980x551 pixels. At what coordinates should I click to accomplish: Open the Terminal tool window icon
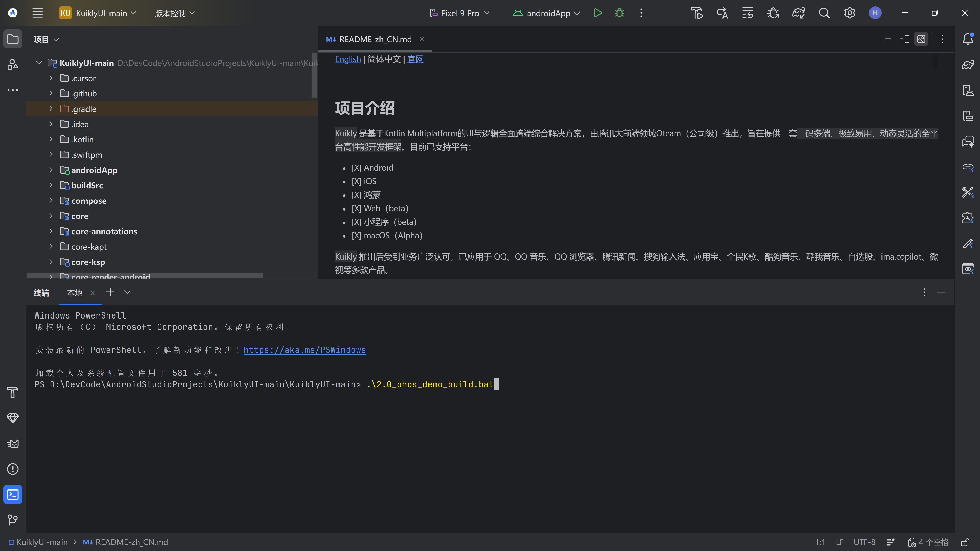click(x=13, y=494)
